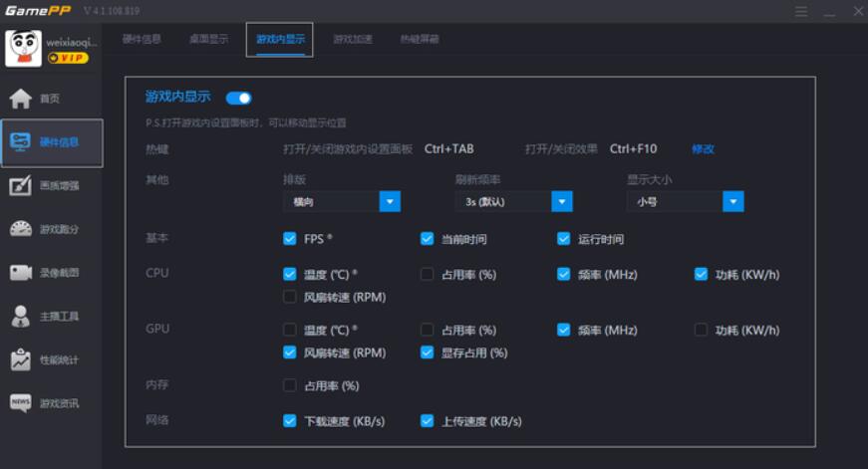Open 主播工具 streamer tools icon
The height and width of the screenshot is (469, 868).
point(21,317)
